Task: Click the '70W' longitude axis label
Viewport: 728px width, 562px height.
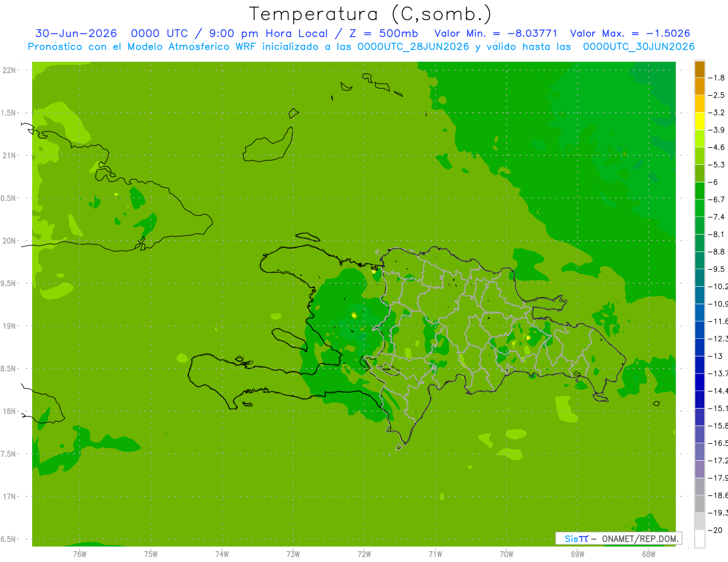Action: click(507, 554)
